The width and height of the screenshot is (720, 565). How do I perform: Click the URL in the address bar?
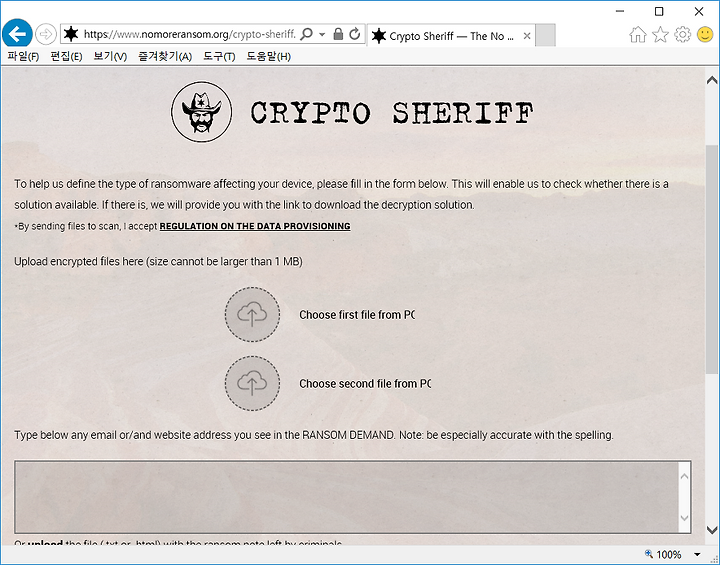(x=190, y=34)
